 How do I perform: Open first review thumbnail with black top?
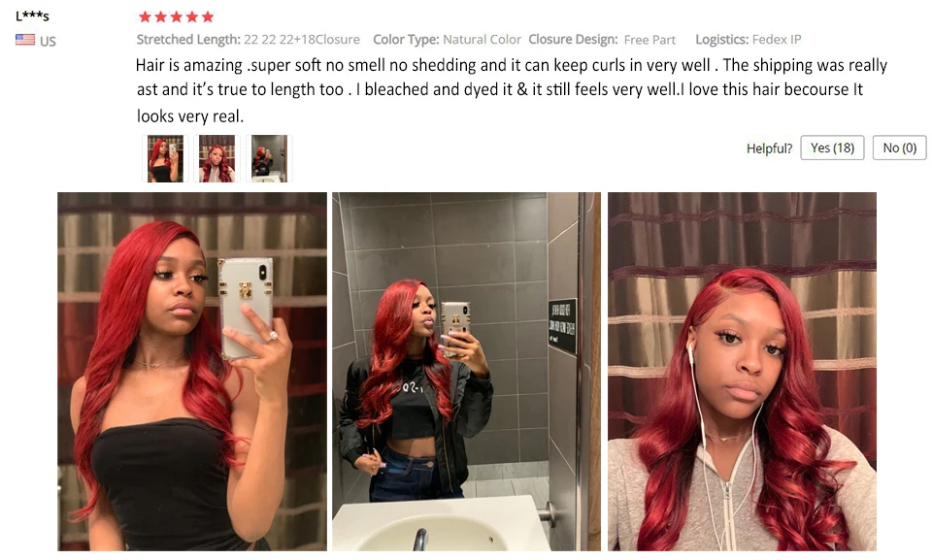point(165,158)
